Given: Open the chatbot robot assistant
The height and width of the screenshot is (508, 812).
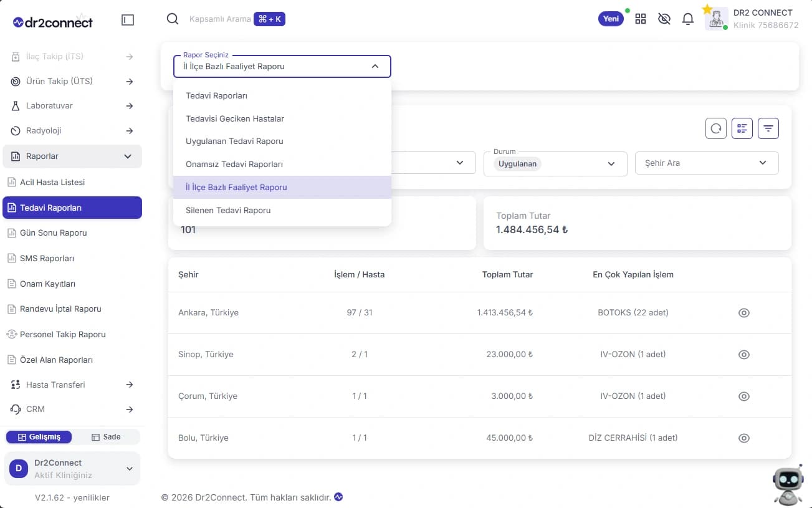Looking at the screenshot, I should [788, 484].
